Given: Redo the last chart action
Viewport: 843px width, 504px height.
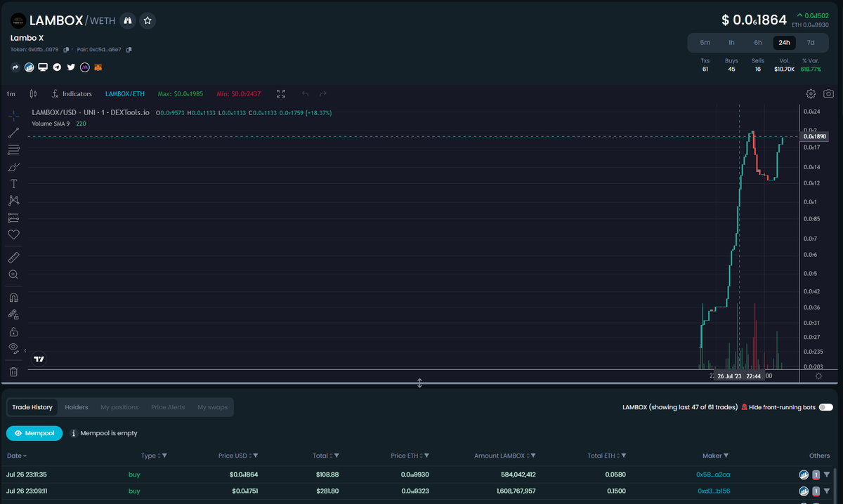Looking at the screenshot, I should point(323,93).
